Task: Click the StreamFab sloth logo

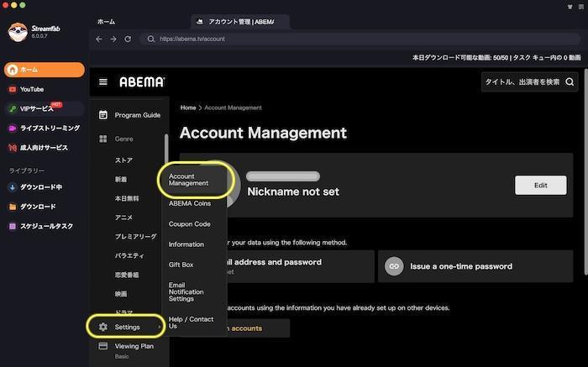Action: (x=18, y=32)
